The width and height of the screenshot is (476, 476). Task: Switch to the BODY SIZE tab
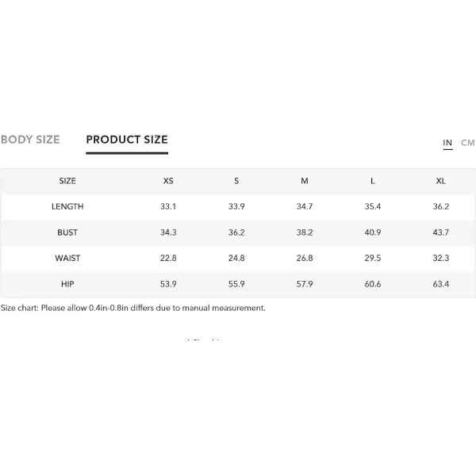coord(30,140)
